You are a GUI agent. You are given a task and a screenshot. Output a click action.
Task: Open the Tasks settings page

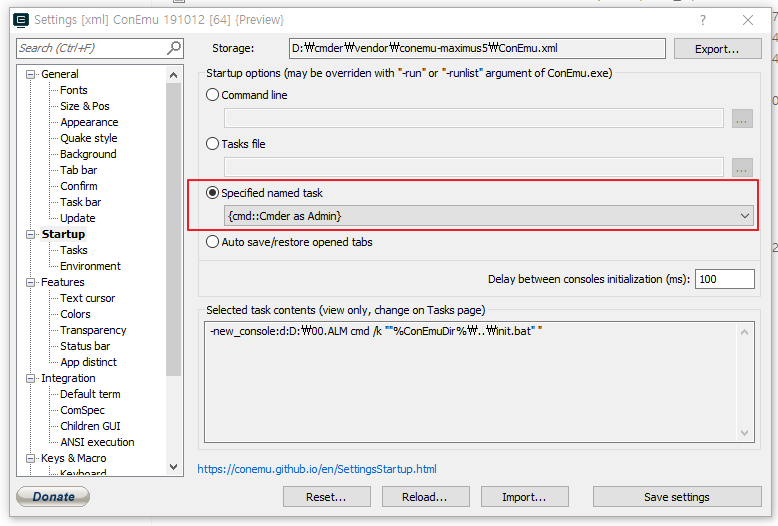74,250
